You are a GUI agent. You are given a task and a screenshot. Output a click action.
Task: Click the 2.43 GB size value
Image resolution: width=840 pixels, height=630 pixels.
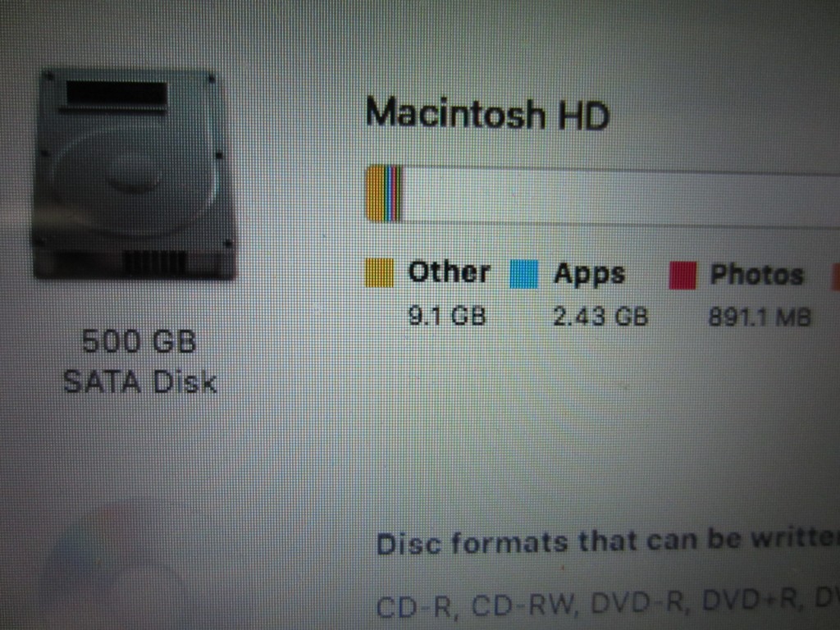(600, 316)
